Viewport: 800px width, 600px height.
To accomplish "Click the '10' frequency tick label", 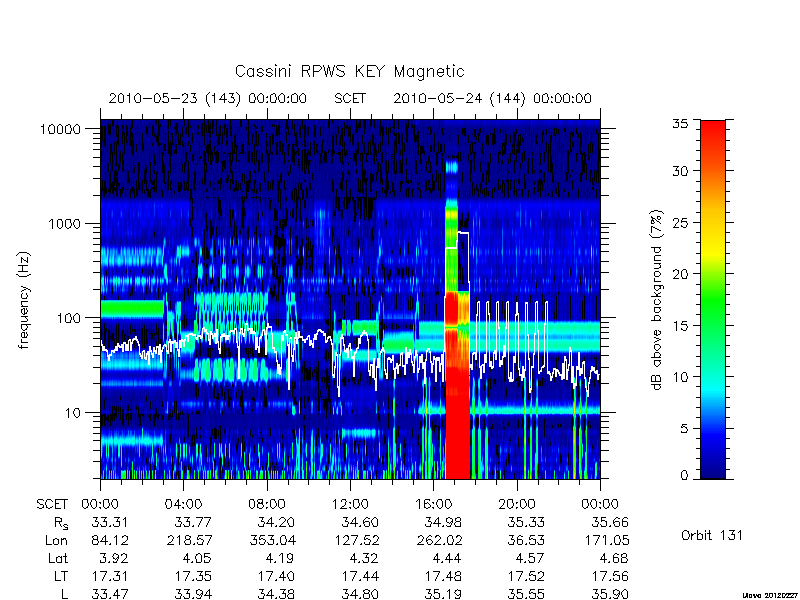I will [x=73, y=413].
